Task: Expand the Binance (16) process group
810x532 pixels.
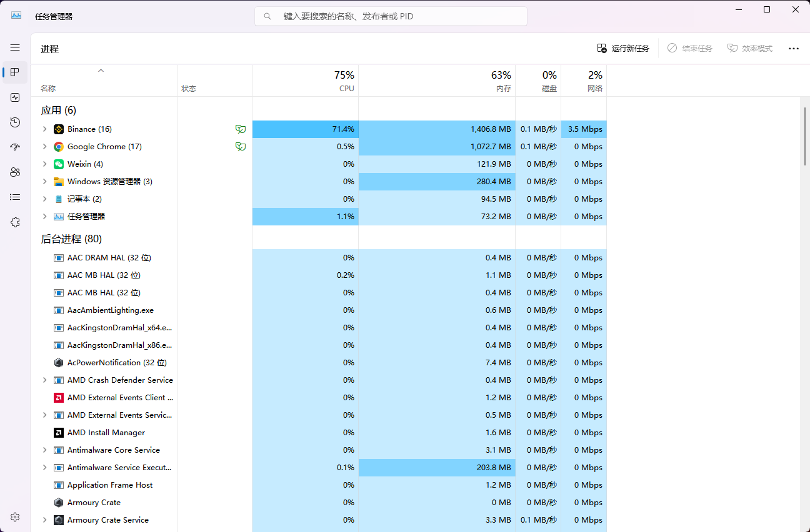Action: [x=44, y=129]
